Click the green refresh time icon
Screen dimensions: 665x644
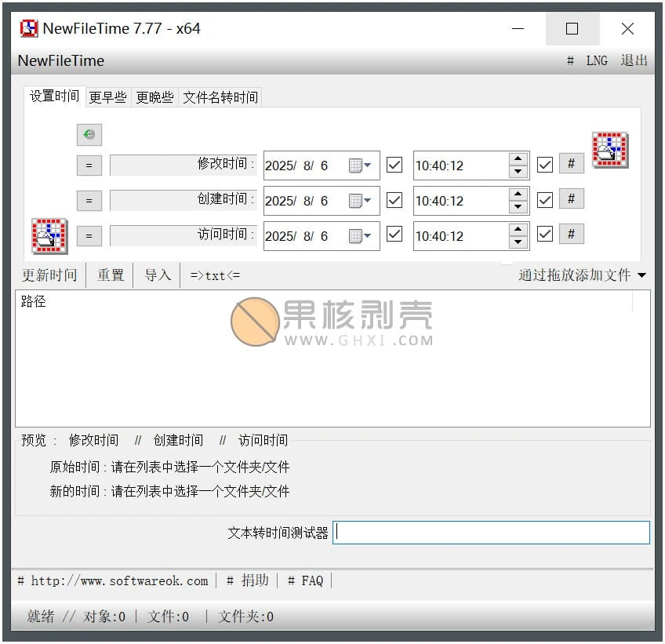[89, 135]
